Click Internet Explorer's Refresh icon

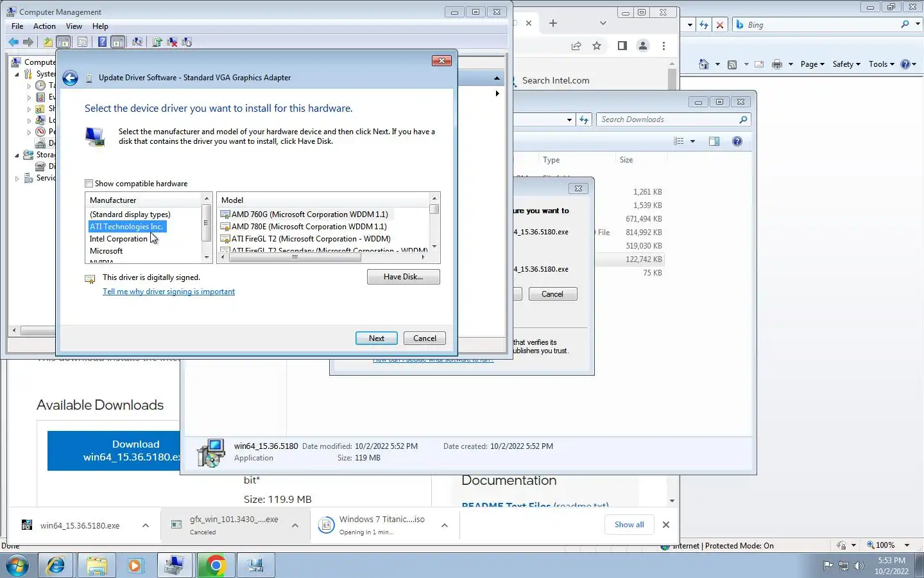tap(704, 25)
